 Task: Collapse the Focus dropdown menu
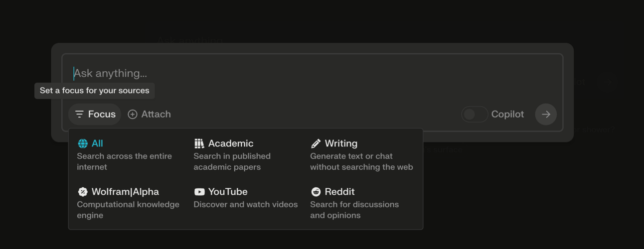pyautogui.click(x=95, y=115)
